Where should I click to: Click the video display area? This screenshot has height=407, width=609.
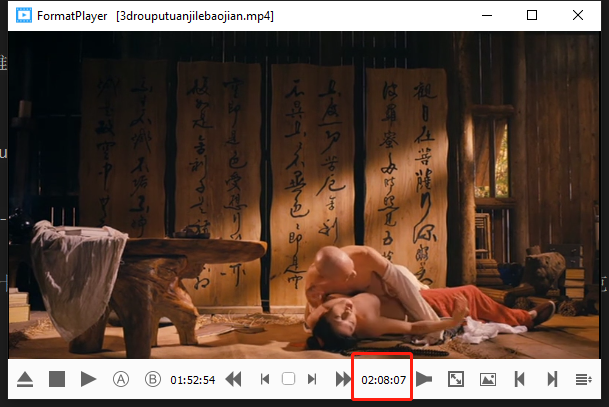tap(304, 195)
